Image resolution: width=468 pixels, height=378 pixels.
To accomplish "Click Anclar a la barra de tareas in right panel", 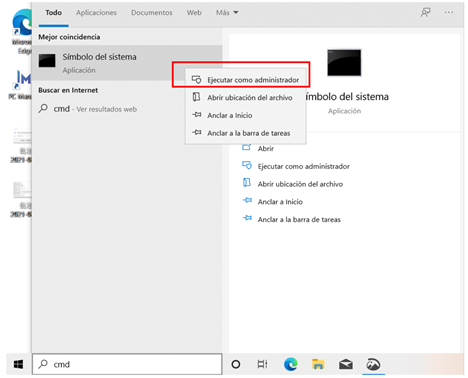I will [x=299, y=219].
